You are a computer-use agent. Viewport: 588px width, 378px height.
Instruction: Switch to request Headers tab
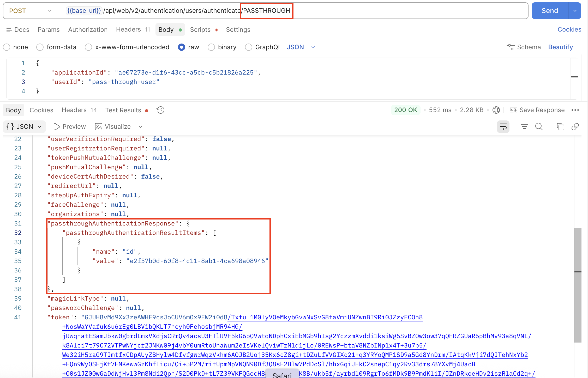[133, 30]
